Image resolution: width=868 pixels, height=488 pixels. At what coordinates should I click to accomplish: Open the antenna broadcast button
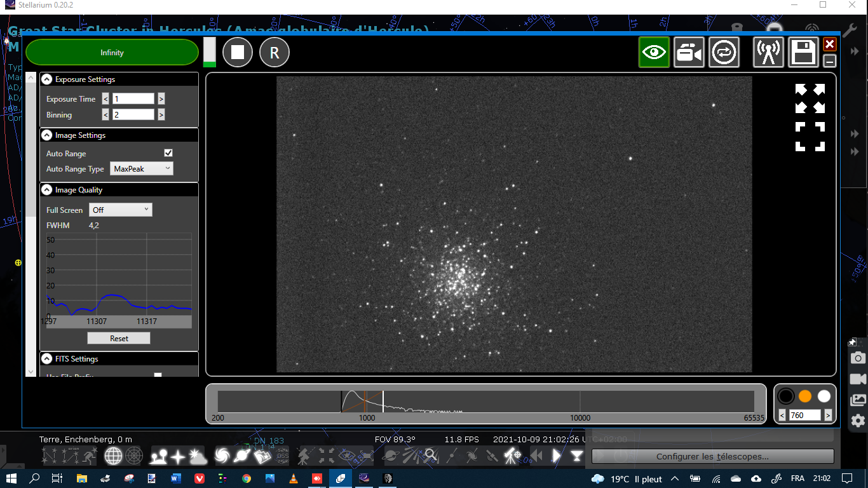(768, 52)
